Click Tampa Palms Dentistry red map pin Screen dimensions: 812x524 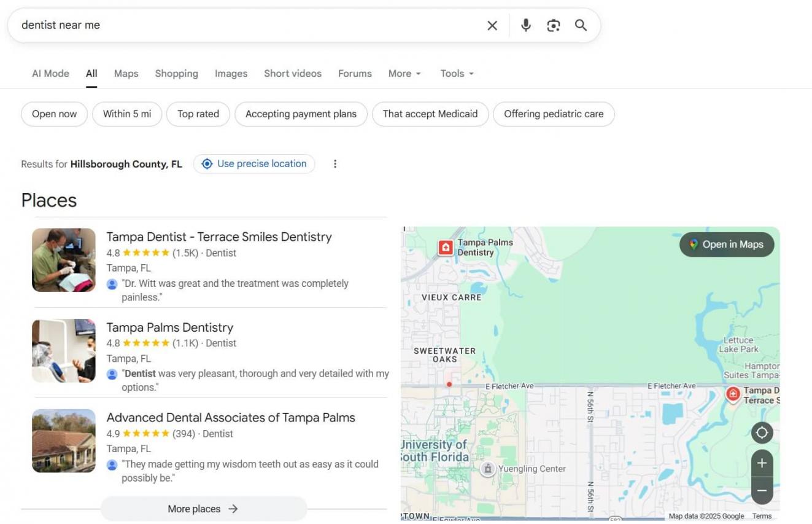click(x=446, y=247)
